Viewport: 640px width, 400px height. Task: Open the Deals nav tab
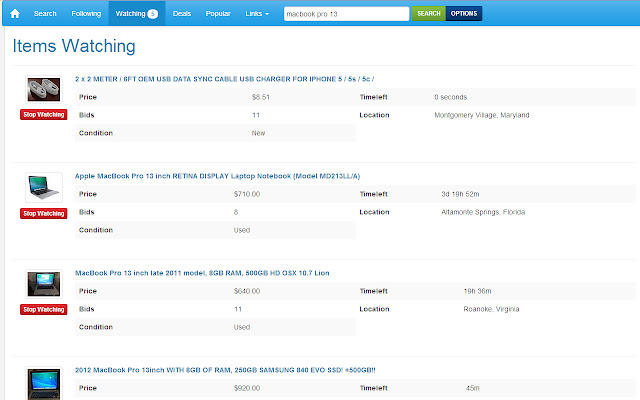(x=182, y=13)
